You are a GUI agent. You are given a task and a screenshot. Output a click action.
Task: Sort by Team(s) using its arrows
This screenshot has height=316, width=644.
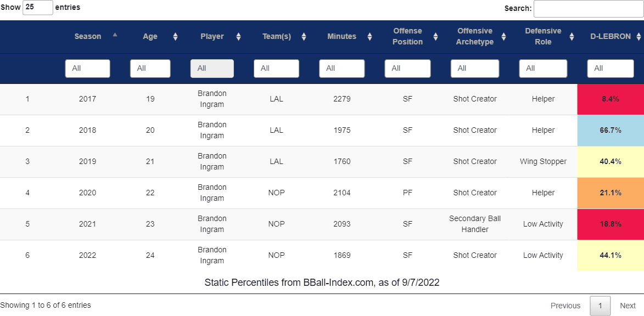pyautogui.click(x=304, y=37)
